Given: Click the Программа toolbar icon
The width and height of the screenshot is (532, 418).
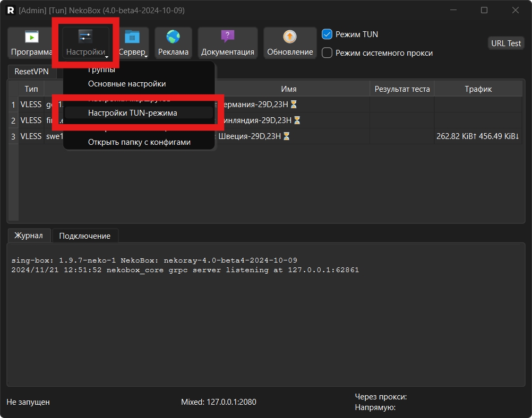Looking at the screenshot, I should 32,37.
